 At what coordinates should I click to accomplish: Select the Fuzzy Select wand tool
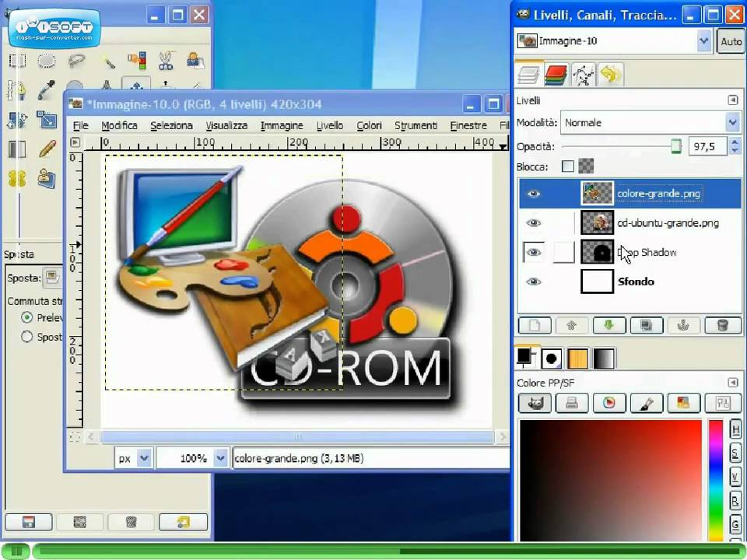click(x=107, y=61)
